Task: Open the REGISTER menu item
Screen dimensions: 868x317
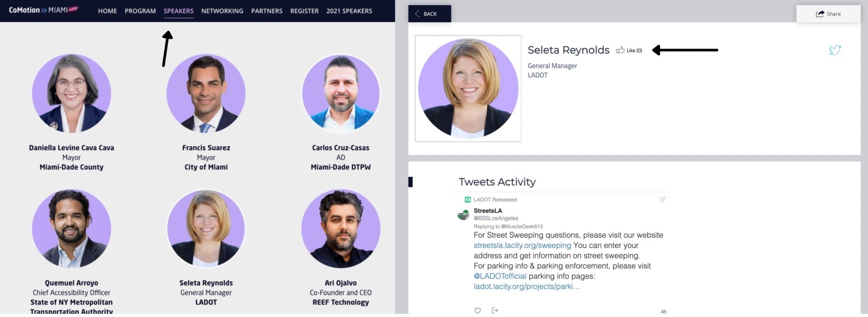Action: pos(304,11)
